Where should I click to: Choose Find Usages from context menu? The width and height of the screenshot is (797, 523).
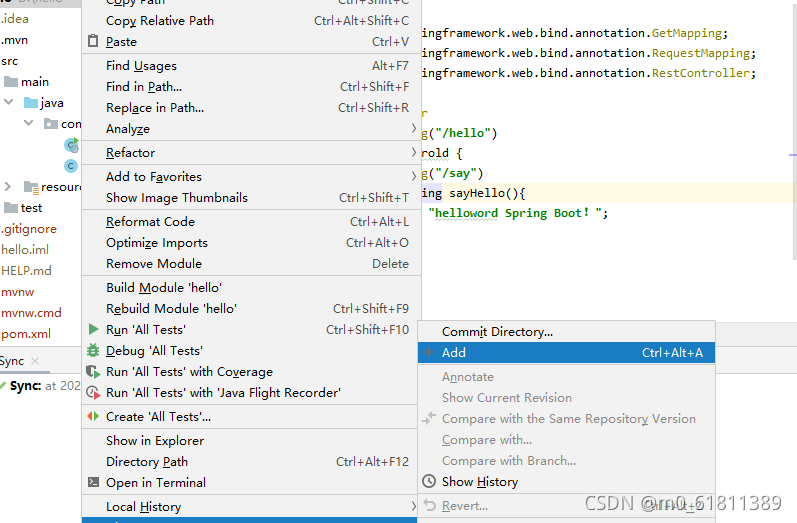(x=251, y=66)
